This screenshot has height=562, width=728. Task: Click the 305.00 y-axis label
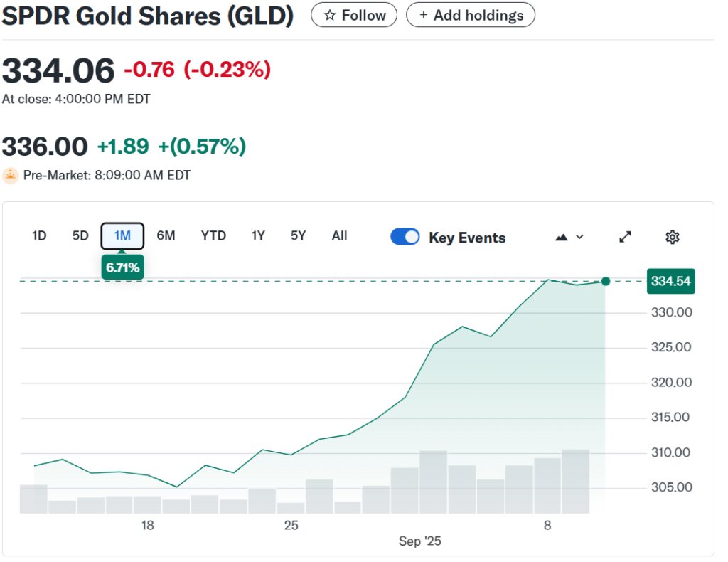[x=671, y=487]
